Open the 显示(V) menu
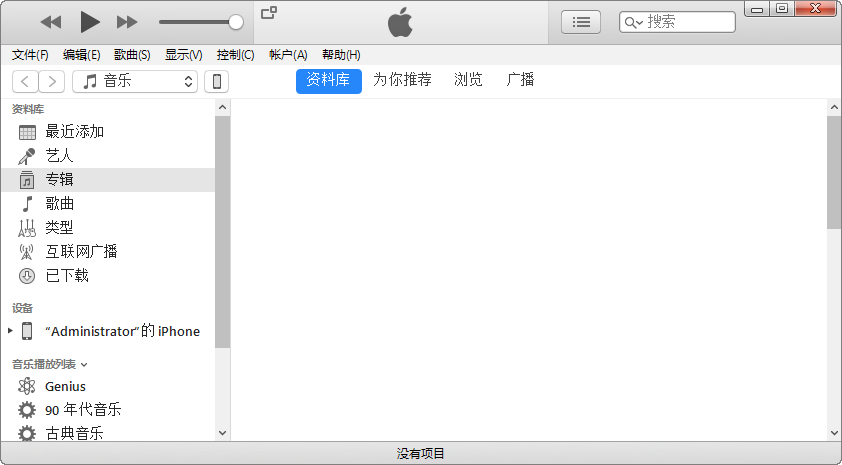Viewport: 842px width, 465px height. (x=184, y=55)
